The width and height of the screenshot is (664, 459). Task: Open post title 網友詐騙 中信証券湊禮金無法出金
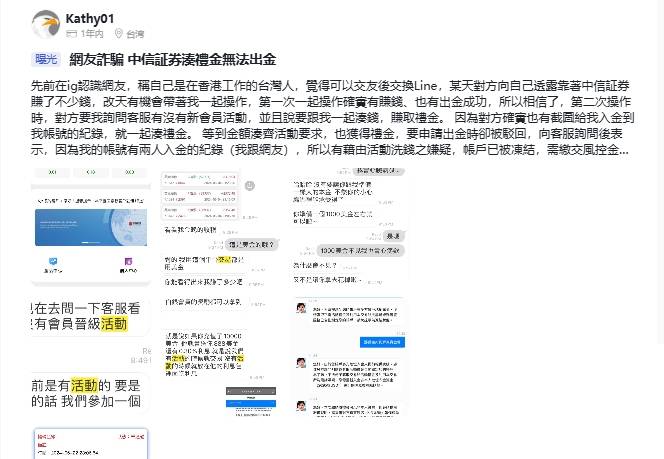(x=173, y=60)
